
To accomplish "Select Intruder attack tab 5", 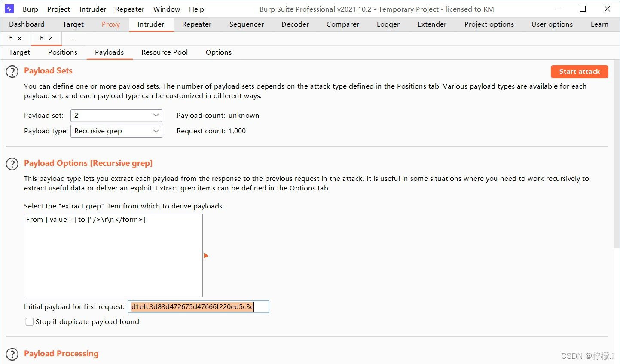I will click(x=11, y=38).
